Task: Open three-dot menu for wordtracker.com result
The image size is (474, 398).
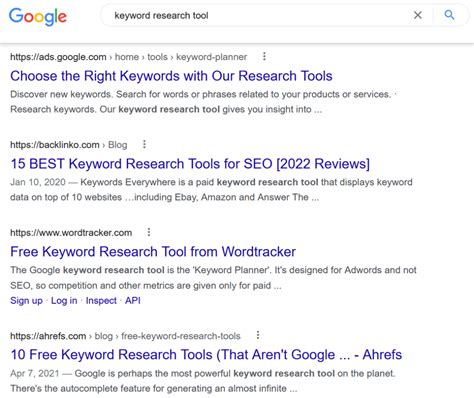Action: tap(149, 232)
